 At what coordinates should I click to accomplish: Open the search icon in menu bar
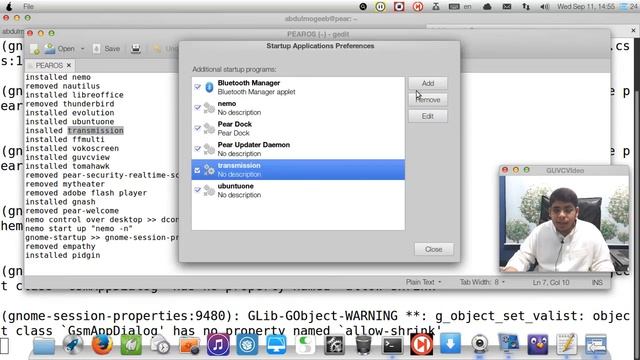click(363, 7)
